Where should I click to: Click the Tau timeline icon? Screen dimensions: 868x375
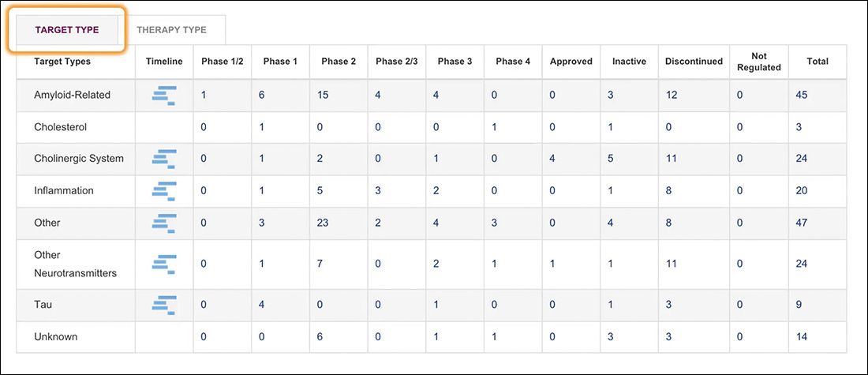coord(164,306)
